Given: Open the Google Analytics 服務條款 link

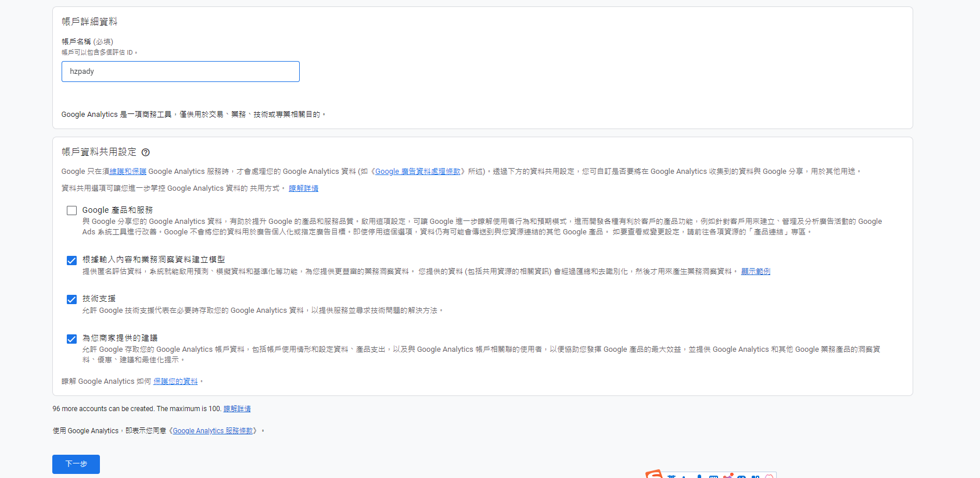Looking at the screenshot, I should [213, 431].
